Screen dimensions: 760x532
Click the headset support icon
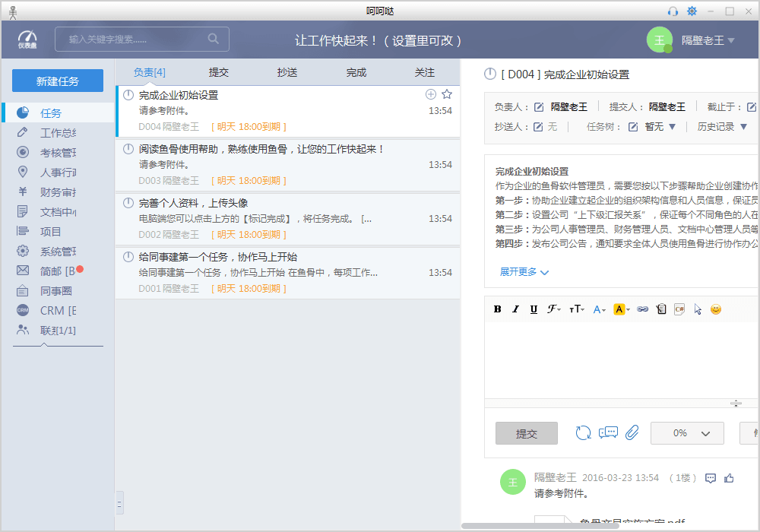pyautogui.click(x=672, y=11)
